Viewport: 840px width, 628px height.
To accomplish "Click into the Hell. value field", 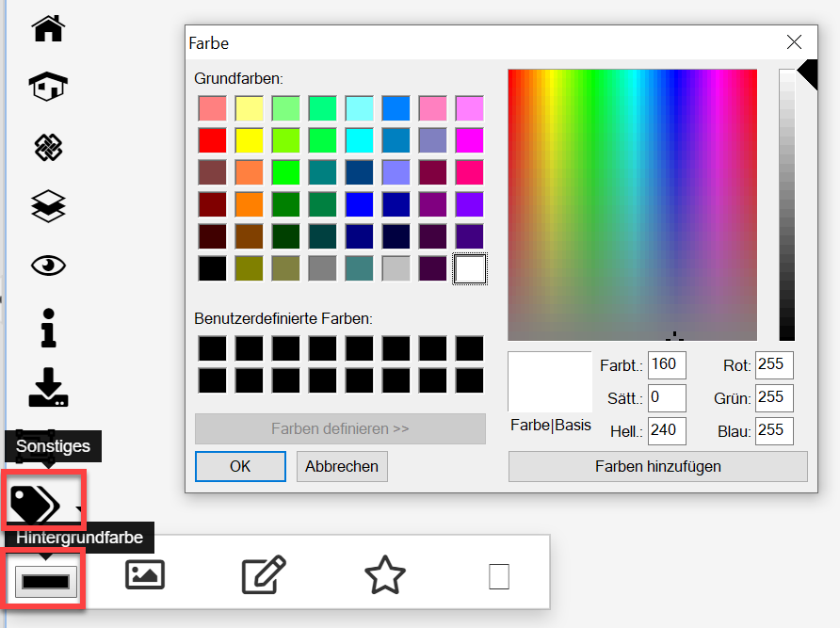I will click(x=667, y=430).
